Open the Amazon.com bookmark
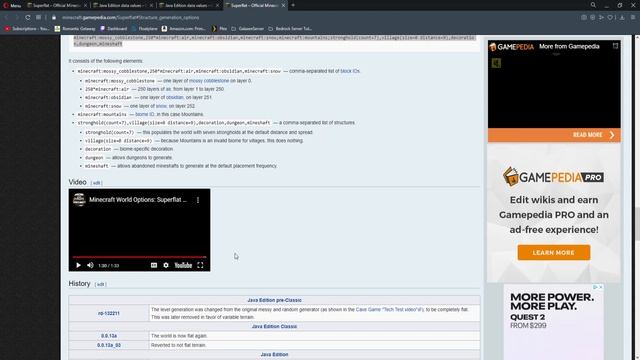This screenshot has width=640, height=360. [x=183, y=29]
